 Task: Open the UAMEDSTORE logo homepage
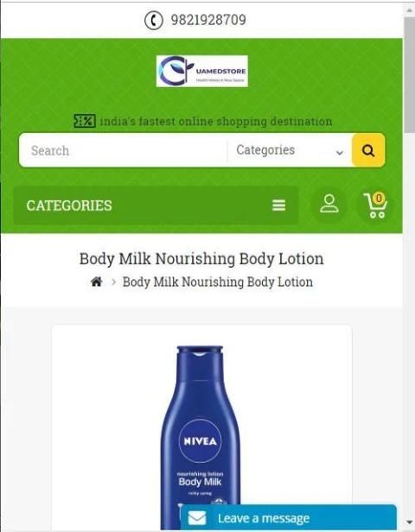[x=202, y=71]
